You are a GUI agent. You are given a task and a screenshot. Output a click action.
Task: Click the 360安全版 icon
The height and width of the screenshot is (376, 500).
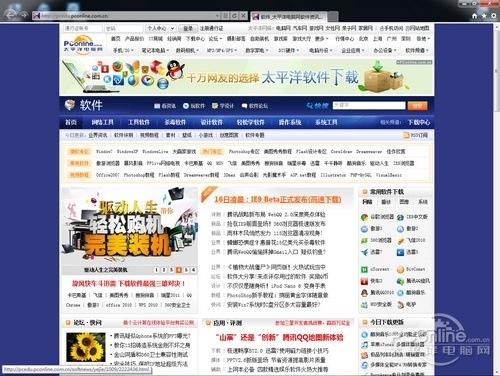coord(365,304)
